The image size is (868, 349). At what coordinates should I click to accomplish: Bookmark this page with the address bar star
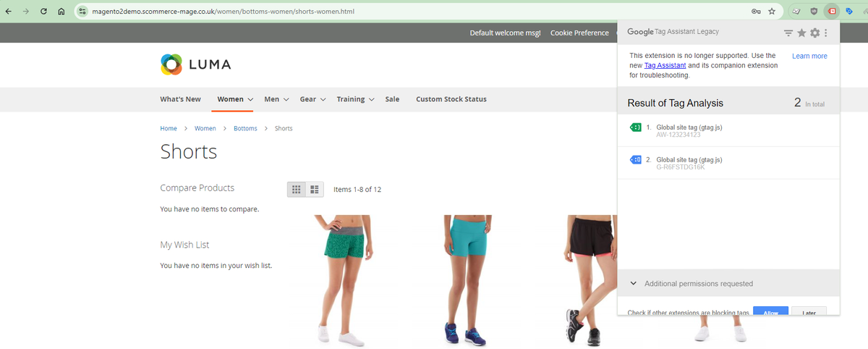(x=772, y=12)
